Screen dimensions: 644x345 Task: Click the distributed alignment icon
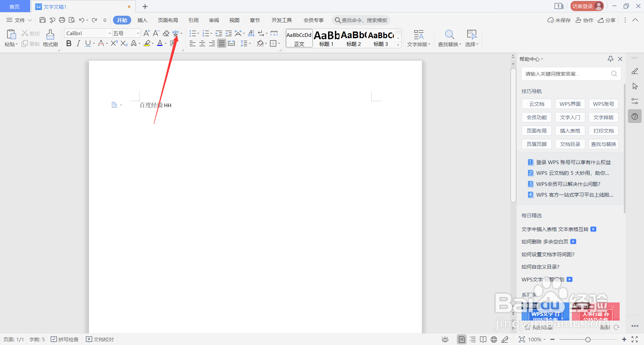point(231,43)
